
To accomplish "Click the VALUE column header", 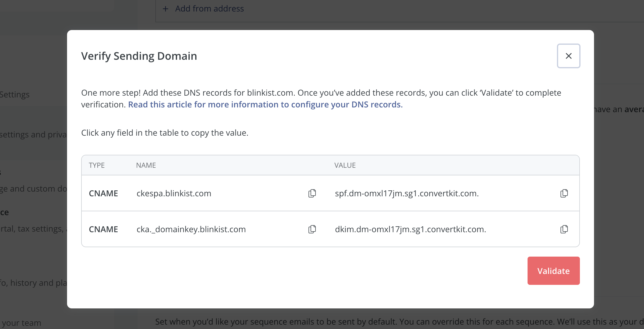I will (x=345, y=165).
